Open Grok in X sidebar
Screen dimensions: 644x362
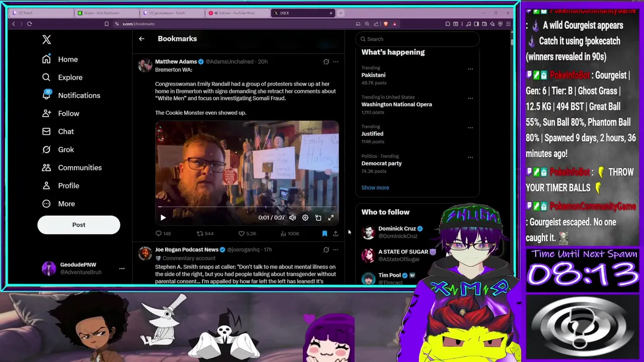pyautogui.click(x=58, y=150)
